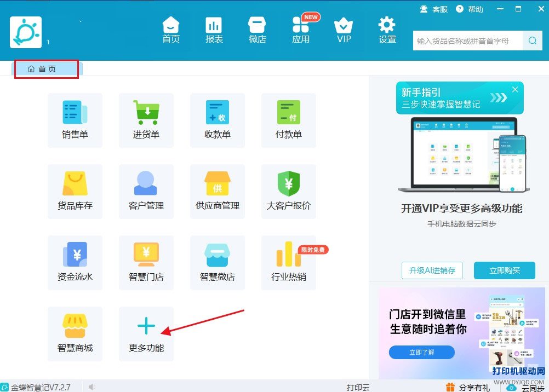549x392 pixels.
Task: Click 云同步 cloud sync in status bar
Action: coord(526,388)
